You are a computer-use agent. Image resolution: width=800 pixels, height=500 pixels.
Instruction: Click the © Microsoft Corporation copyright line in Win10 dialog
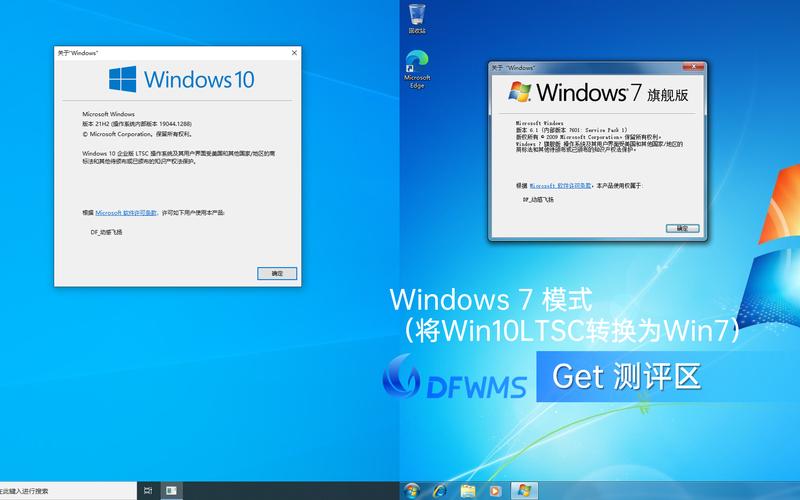click(x=137, y=134)
